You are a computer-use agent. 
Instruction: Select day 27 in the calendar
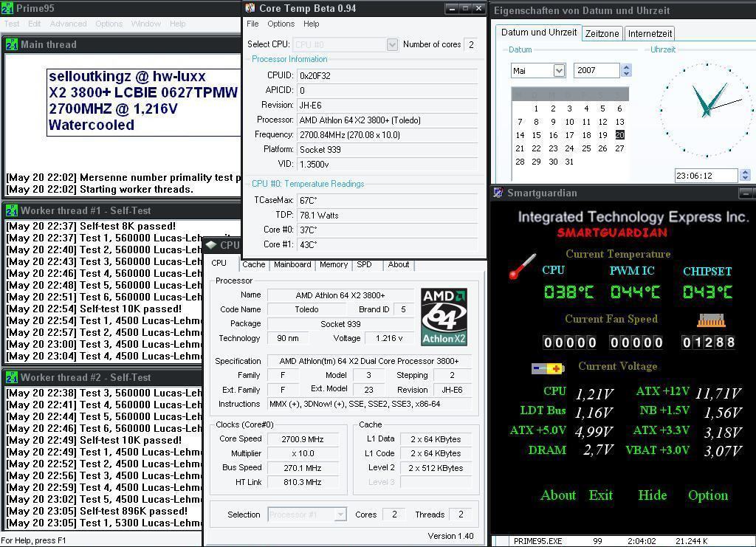coord(619,148)
